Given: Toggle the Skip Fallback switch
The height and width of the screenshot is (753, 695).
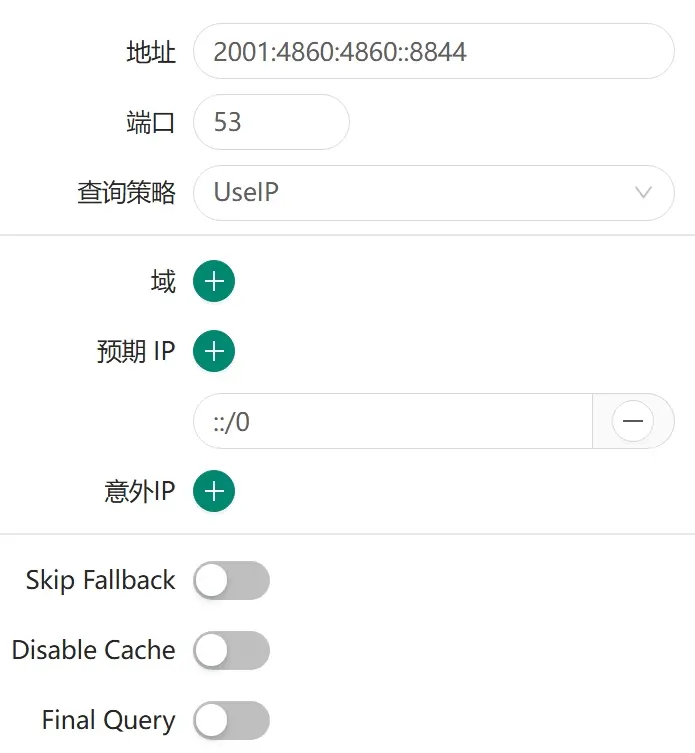Looking at the screenshot, I should click(x=232, y=581).
